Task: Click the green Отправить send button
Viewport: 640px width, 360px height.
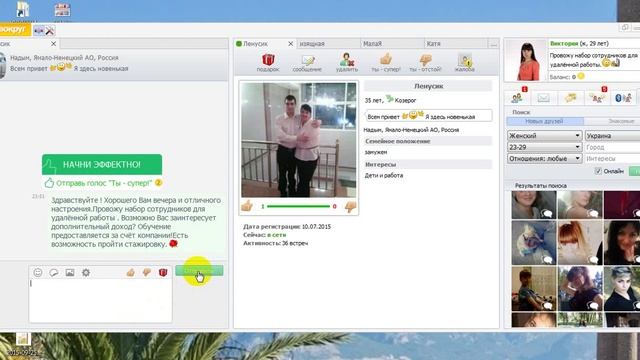Action: pyautogui.click(x=199, y=271)
